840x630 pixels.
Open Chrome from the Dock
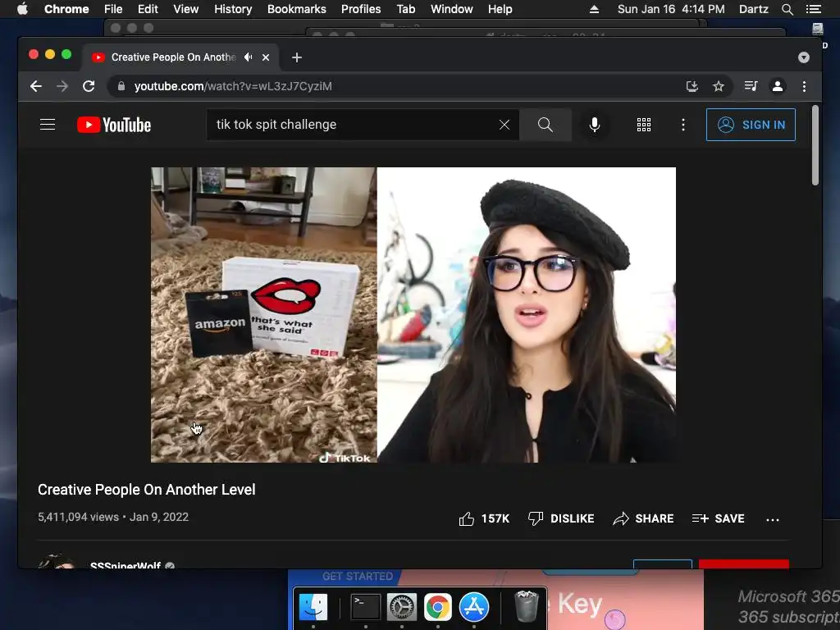click(x=438, y=608)
